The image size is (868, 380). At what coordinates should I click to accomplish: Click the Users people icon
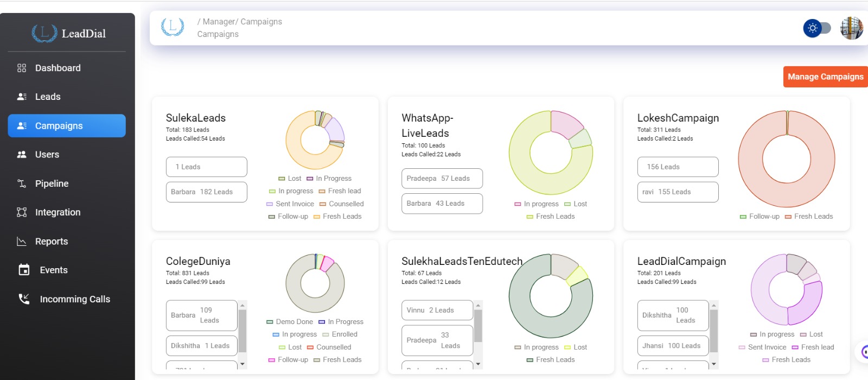[x=22, y=154]
